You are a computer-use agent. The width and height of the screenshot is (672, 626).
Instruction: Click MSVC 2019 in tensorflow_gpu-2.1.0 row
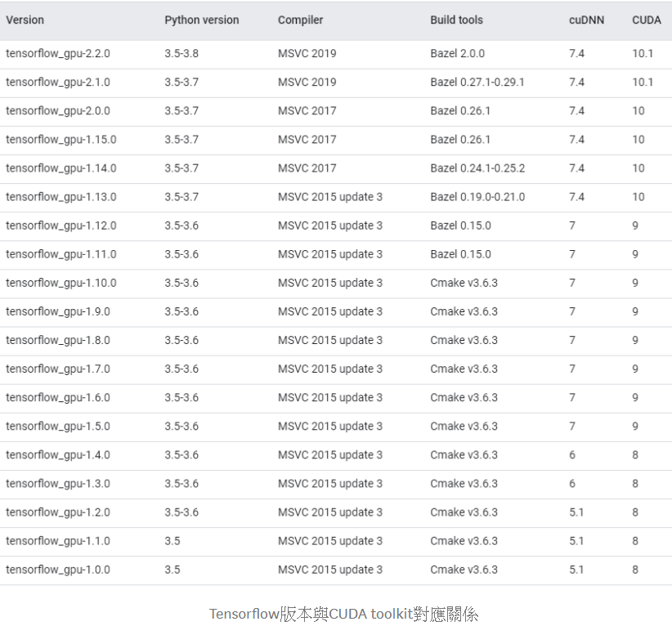(x=307, y=83)
